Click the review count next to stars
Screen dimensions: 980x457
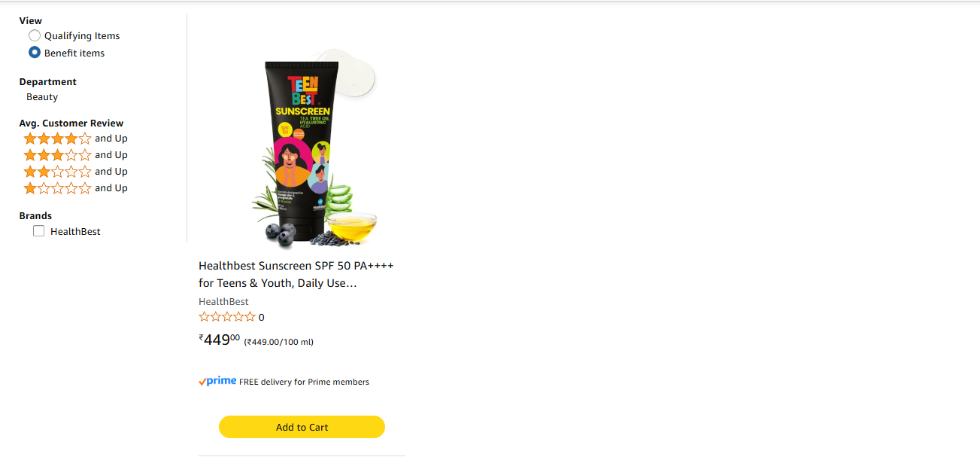point(261,318)
